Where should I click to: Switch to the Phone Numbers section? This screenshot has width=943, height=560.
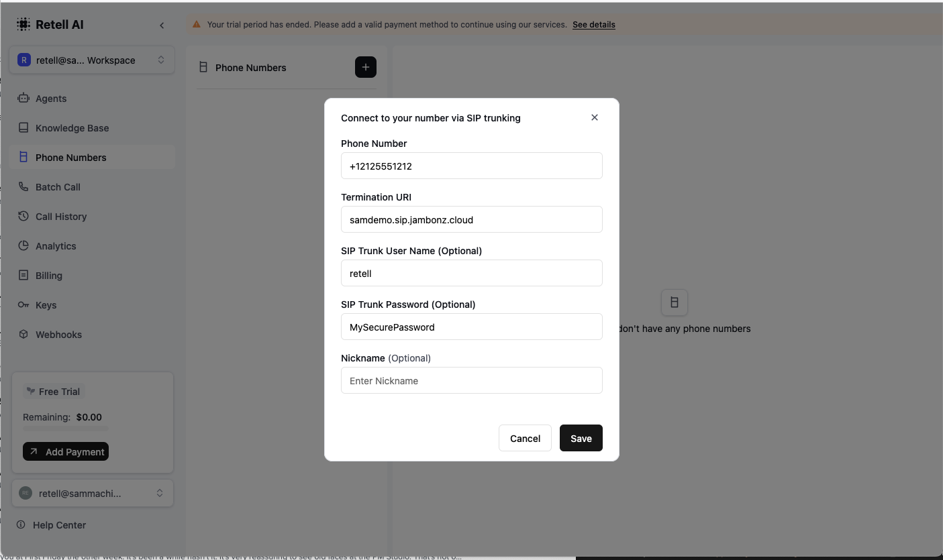coord(71,157)
